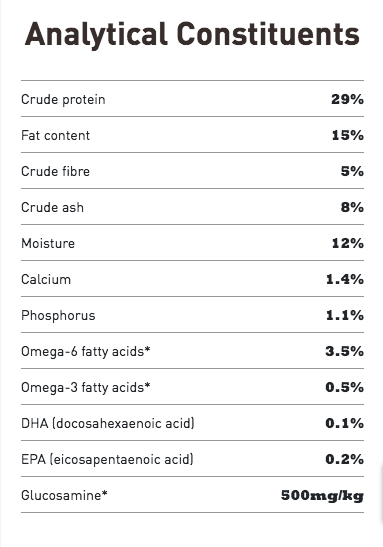Select the Fat content label
The height and width of the screenshot is (547, 383).
55,135
